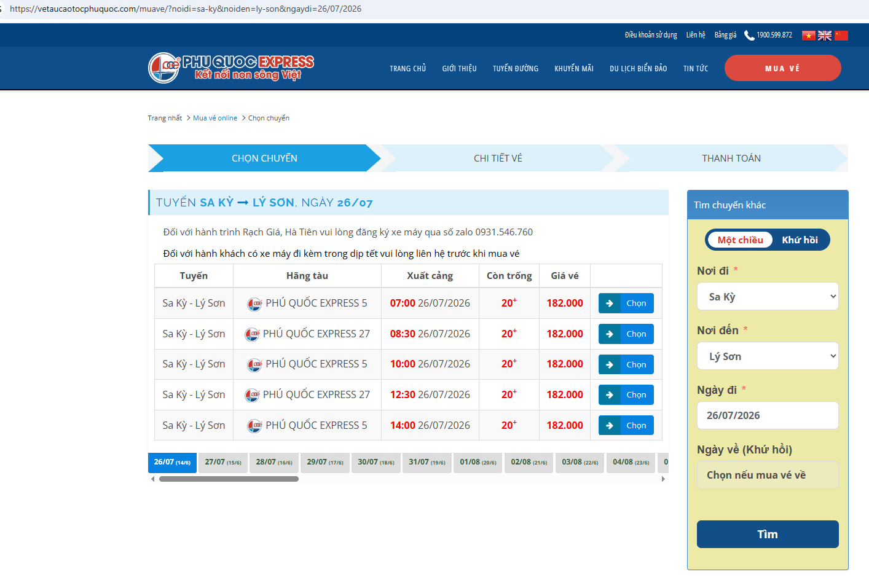Select date tab 02/08
Viewport: 869px width, 588px height.
(529, 463)
